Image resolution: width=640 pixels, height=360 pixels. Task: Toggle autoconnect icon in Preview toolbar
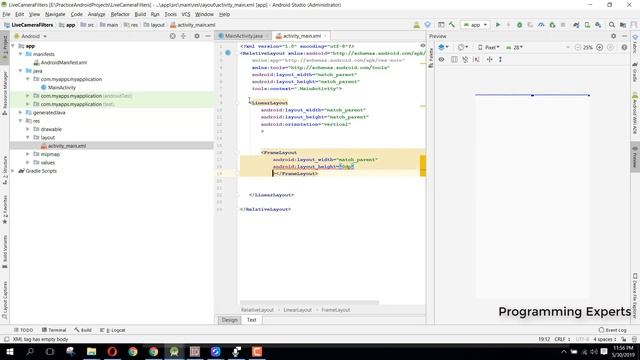465,60
